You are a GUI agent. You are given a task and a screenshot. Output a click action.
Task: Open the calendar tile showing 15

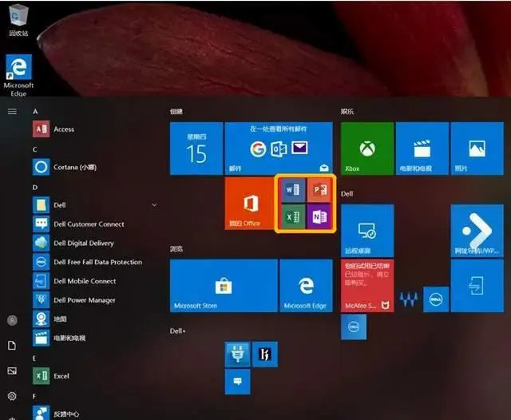click(196, 149)
